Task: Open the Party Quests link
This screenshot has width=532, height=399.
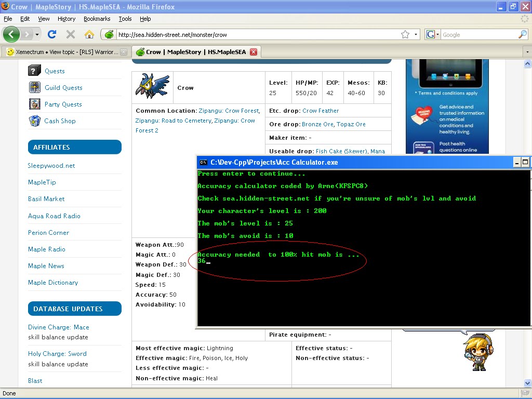Action: (63, 104)
